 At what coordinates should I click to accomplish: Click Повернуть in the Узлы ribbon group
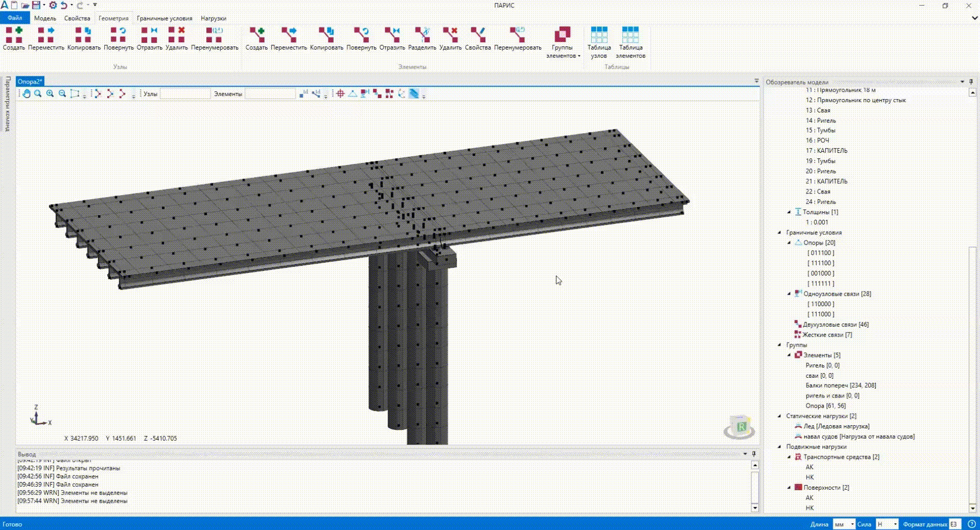point(119,39)
